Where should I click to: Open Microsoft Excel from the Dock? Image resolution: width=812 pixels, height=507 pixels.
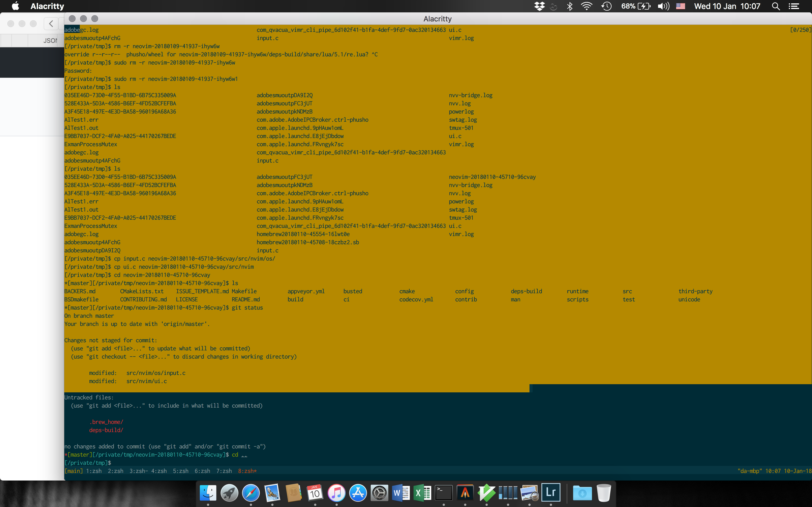tap(422, 493)
